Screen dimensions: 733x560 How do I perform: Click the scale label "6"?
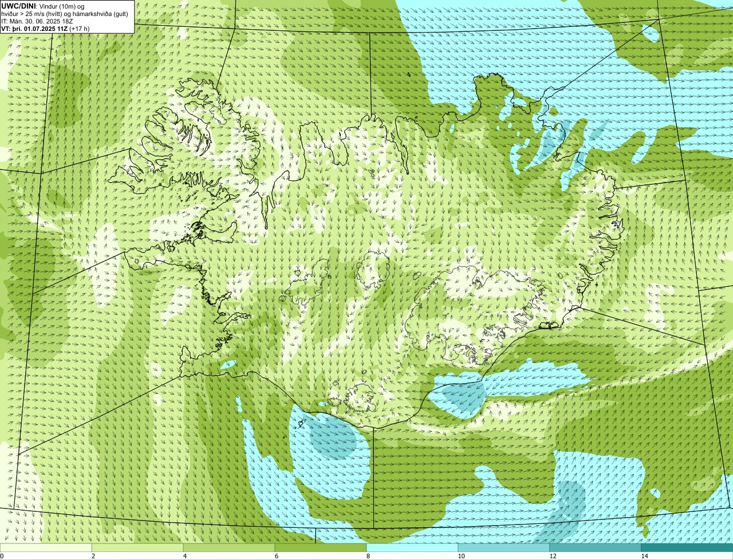coord(276,556)
